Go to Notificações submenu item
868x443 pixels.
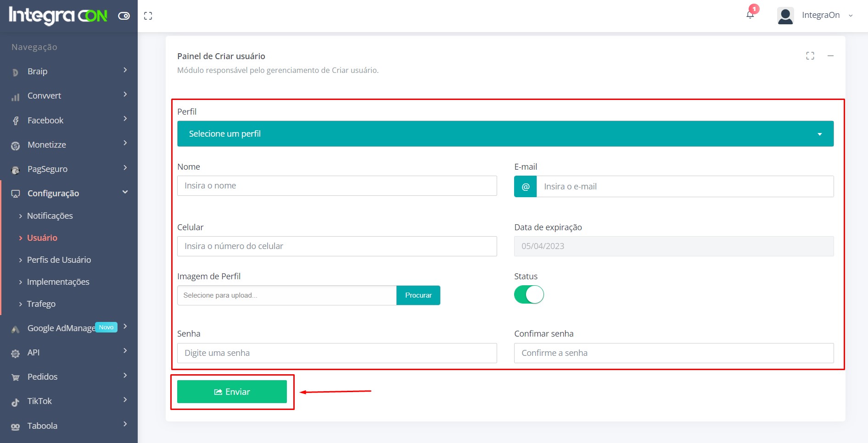[50, 216]
